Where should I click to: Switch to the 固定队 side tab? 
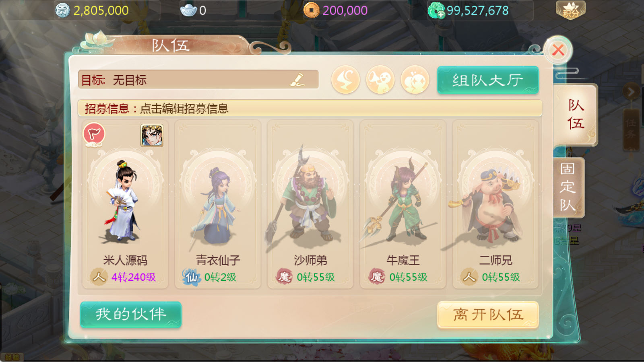click(x=568, y=187)
